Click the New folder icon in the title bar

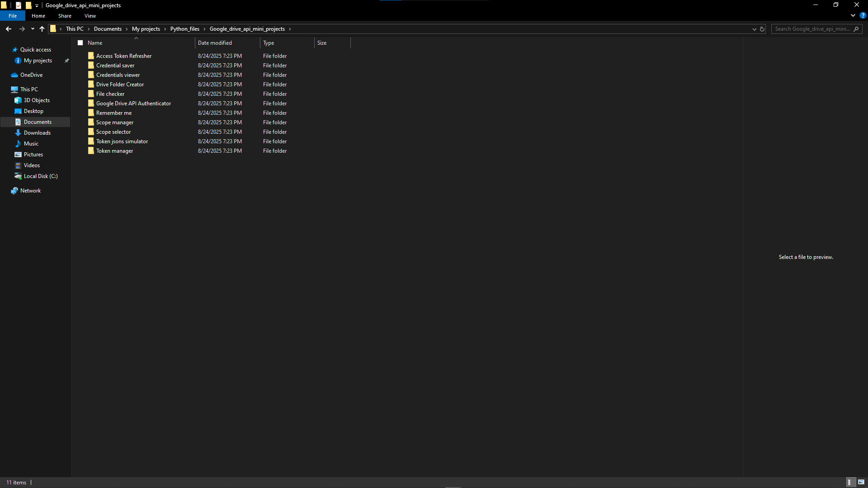(x=28, y=5)
